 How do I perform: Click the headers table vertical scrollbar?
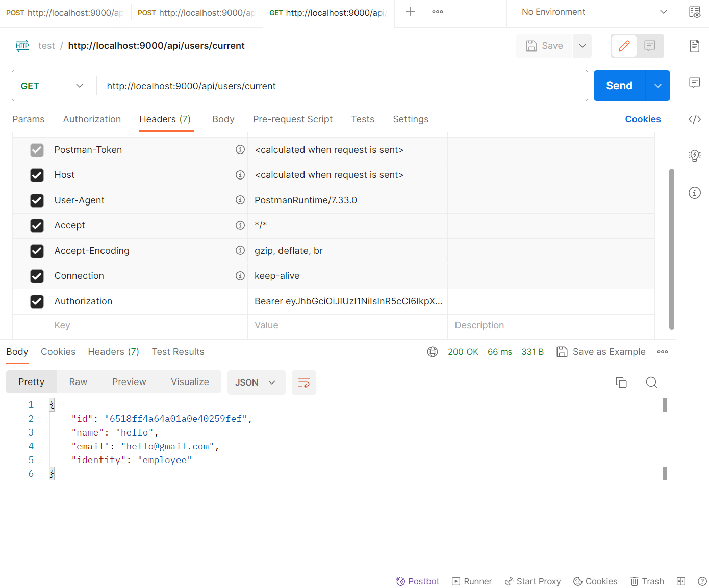671,249
